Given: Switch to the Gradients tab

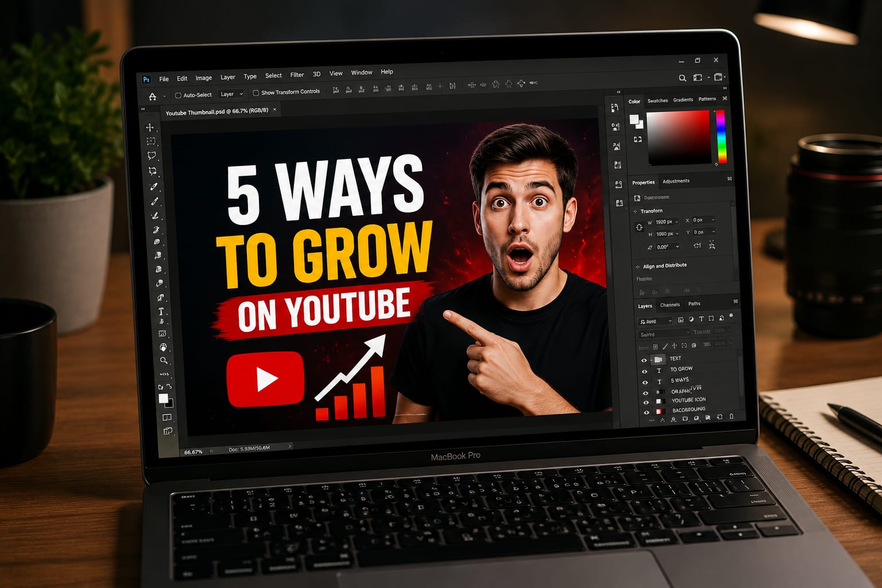Looking at the screenshot, I should click(683, 100).
